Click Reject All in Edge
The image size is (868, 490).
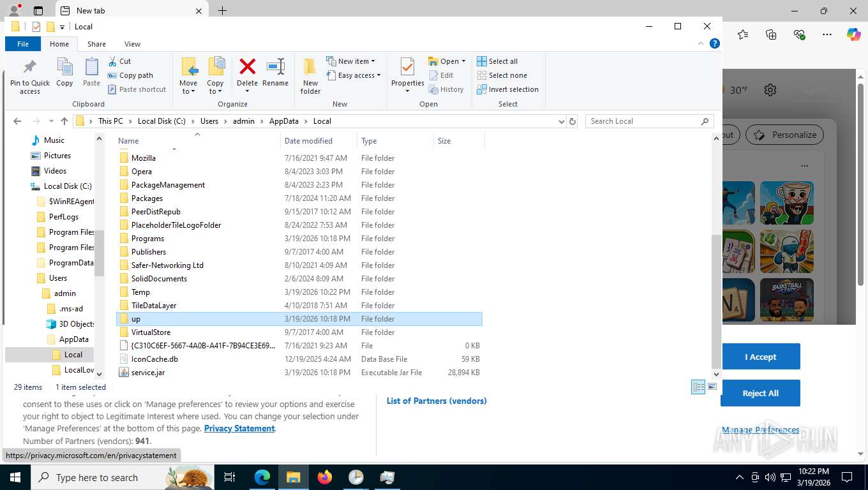tap(760, 393)
